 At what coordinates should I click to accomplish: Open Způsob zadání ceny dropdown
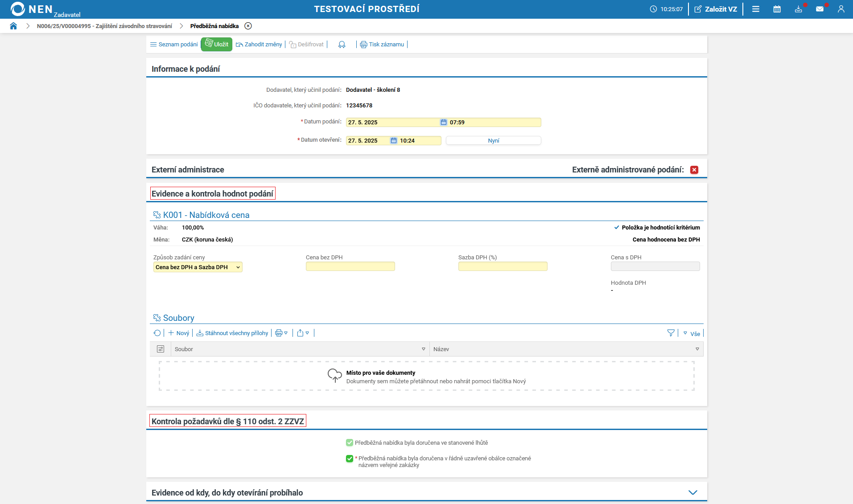[x=198, y=267]
